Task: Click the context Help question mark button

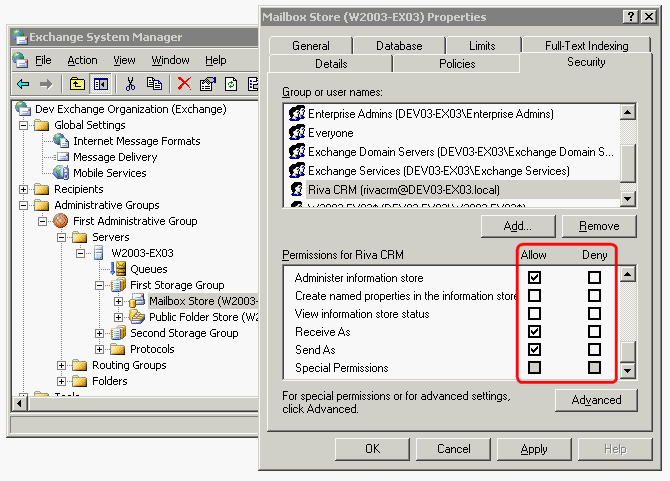Action: coord(631,17)
